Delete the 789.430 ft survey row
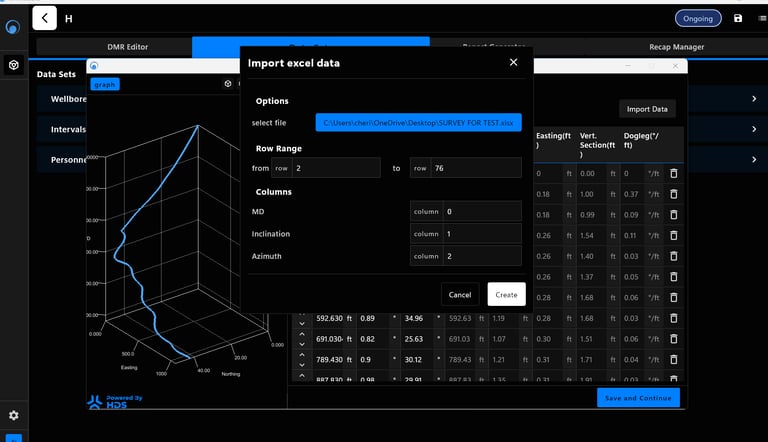Viewport: 768px width, 442px height. [674, 360]
